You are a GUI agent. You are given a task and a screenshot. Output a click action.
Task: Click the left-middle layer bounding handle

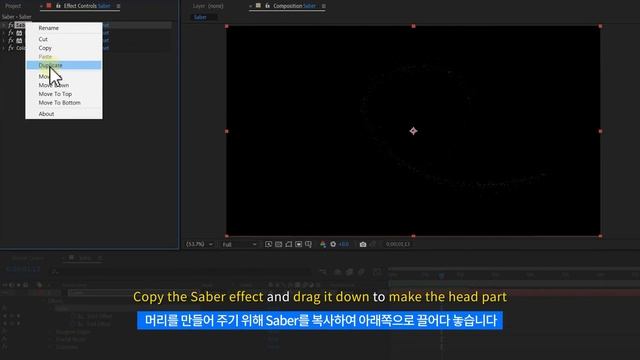[227, 131]
